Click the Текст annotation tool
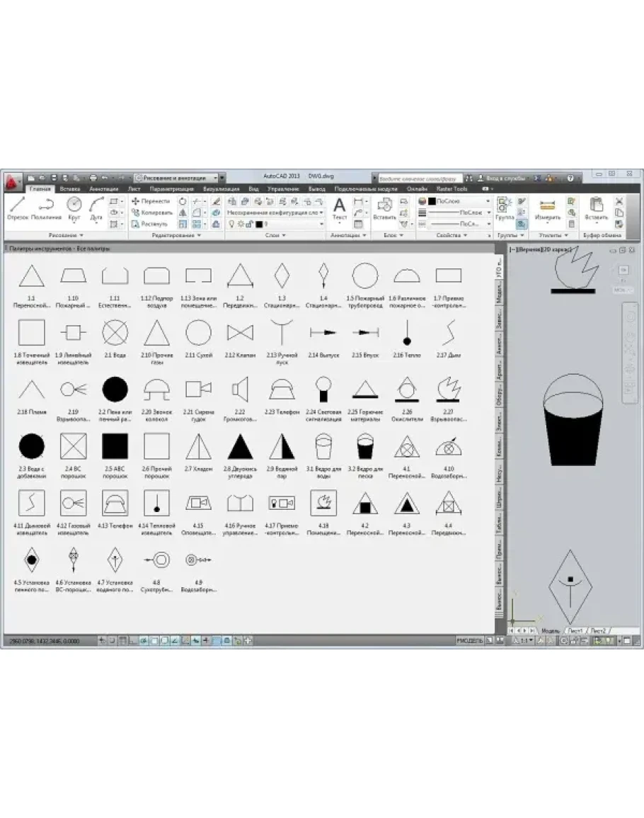The image size is (644, 818). pos(340,208)
